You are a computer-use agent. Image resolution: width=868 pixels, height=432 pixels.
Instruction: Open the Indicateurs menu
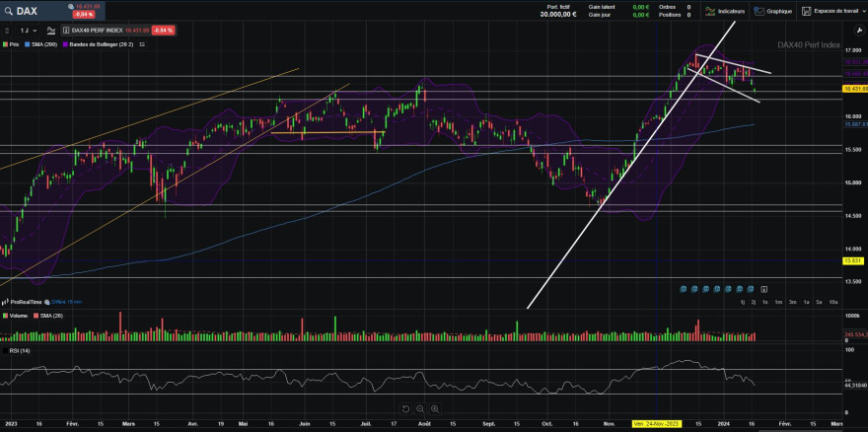(x=725, y=11)
